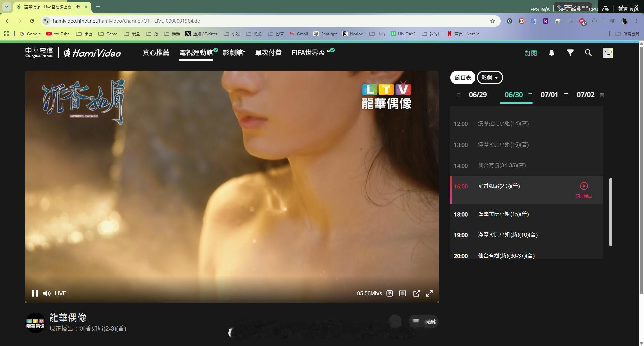Click the 訂閱 subscribe link
Viewport: 644px width, 346px height.
pyautogui.click(x=531, y=53)
